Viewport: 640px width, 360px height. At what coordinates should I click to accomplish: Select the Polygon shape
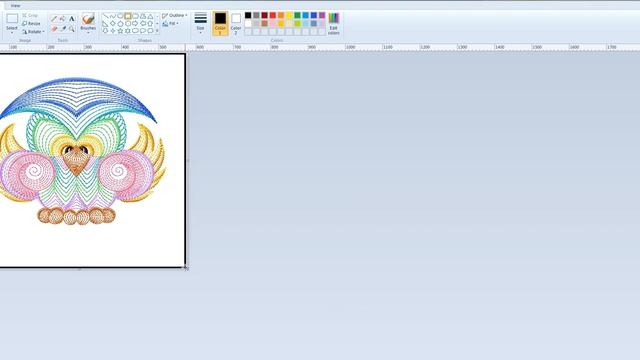(x=143, y=16)
